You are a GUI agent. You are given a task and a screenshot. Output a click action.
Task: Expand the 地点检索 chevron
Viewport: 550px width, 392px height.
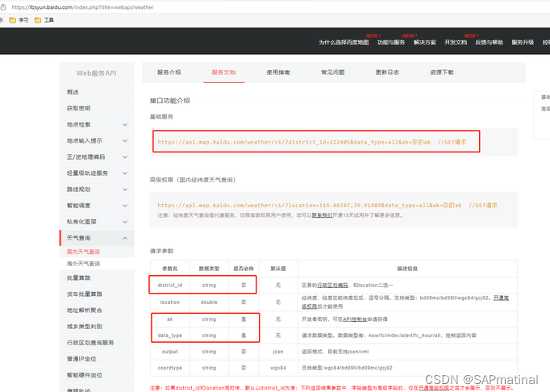125,124
